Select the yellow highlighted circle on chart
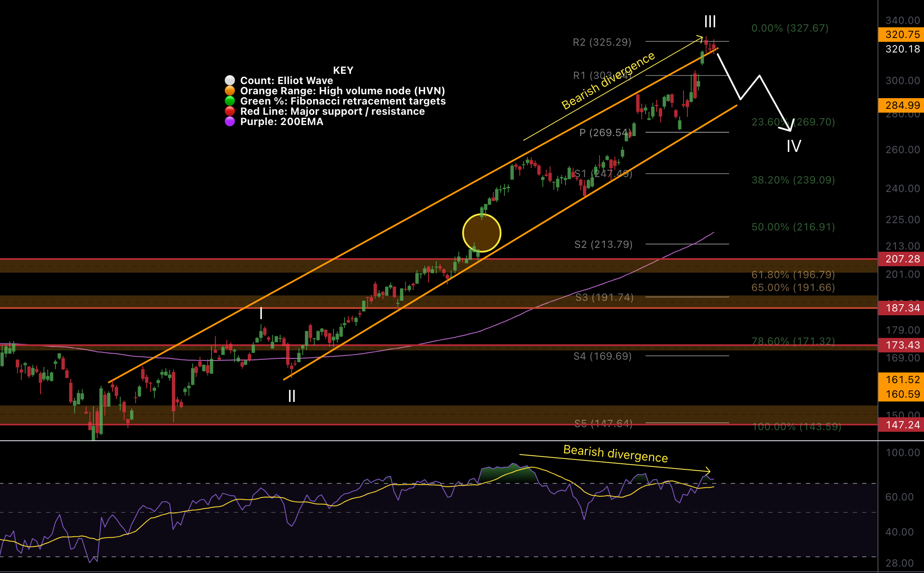 coord(481,233)
